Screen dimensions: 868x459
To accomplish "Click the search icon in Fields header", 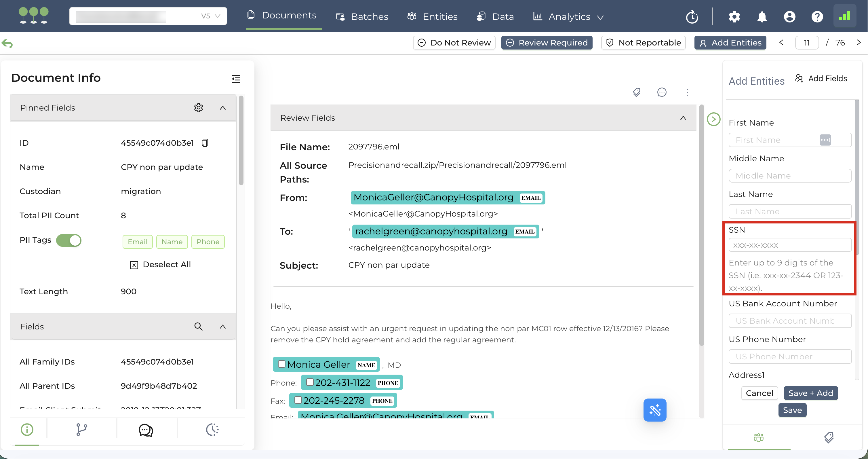I will tap(199, 326).
